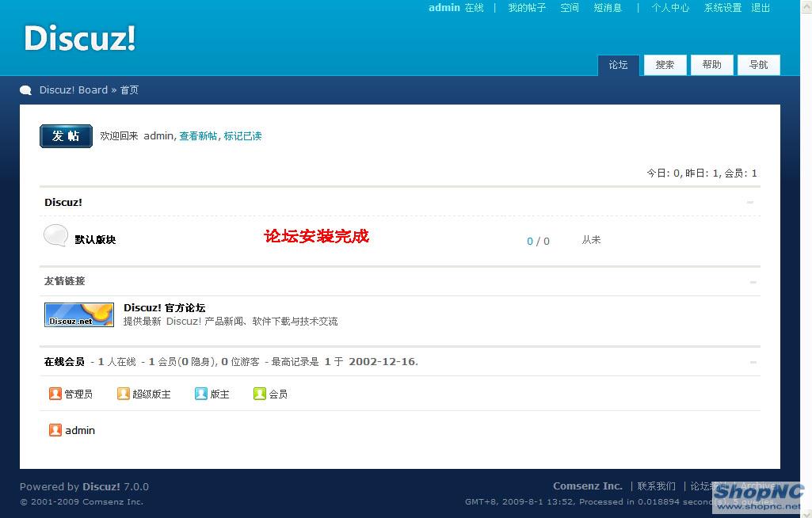The image size is (812, 518).
Task: Click the Discuz! category title
Action: tap(63, 203)
